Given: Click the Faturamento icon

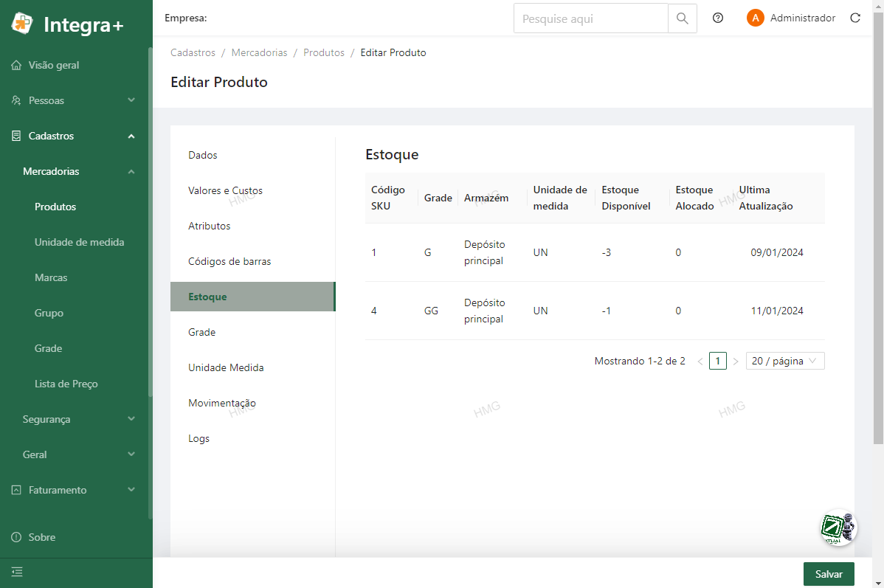Looking at the screenshot, I should point(16,490).
